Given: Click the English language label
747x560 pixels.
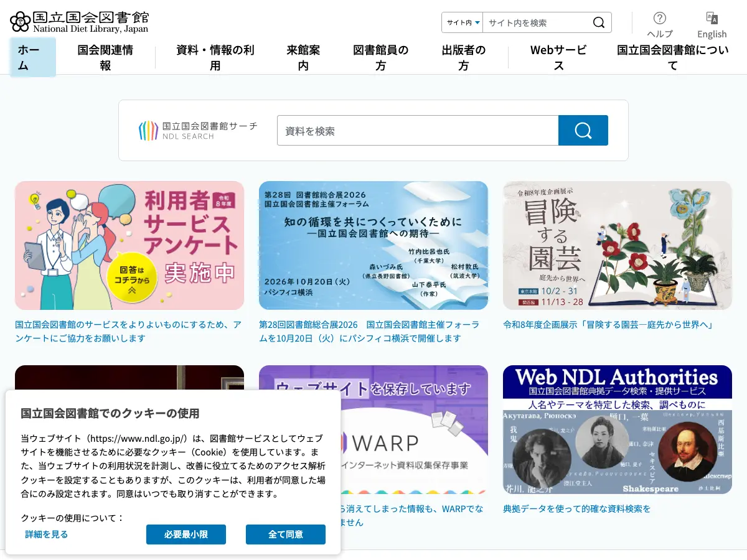Looking at the screenshot, I should pyautogui.click(x=712, y=34).
